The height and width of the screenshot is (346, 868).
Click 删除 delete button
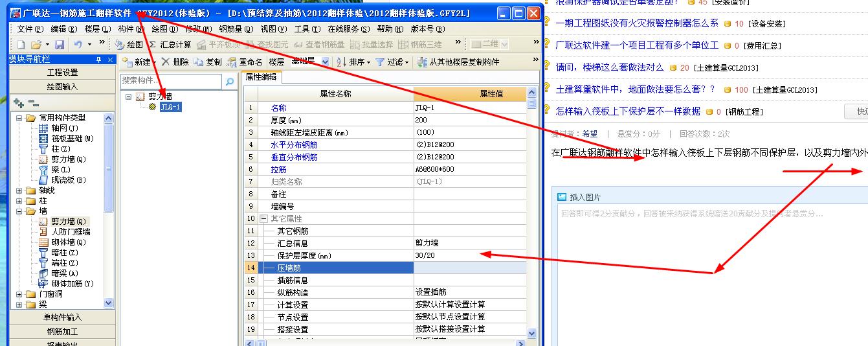click(175, 62)
